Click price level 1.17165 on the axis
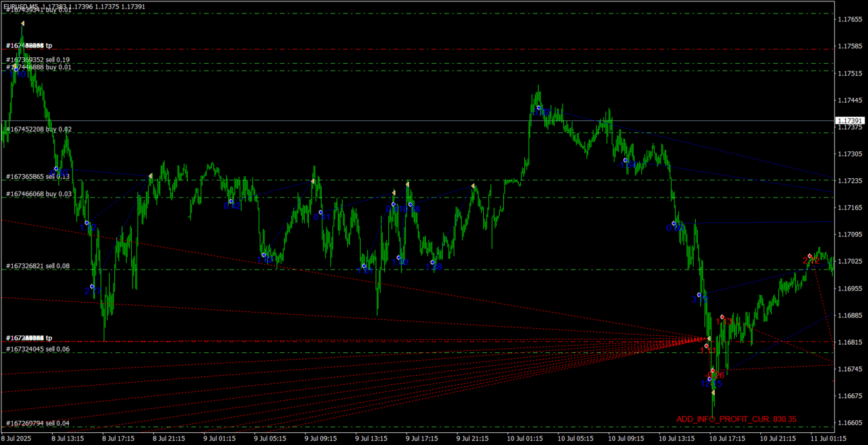The height and width of the screenshot is (445, 868). (851, 208)
